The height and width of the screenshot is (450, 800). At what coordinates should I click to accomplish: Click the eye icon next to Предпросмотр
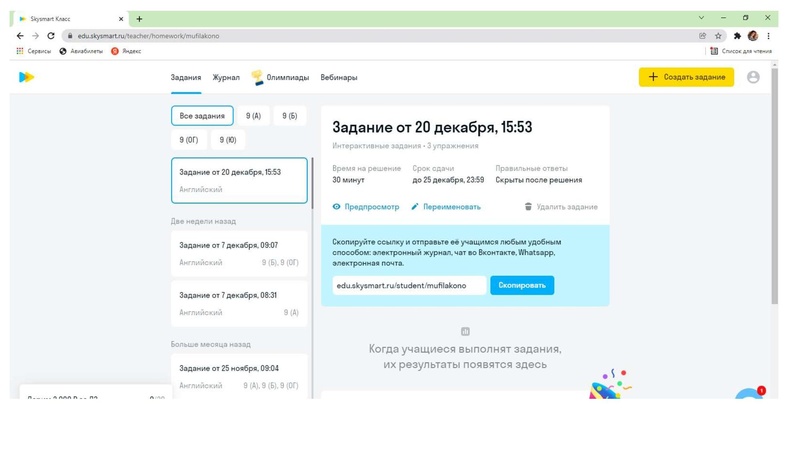point(336,207)
